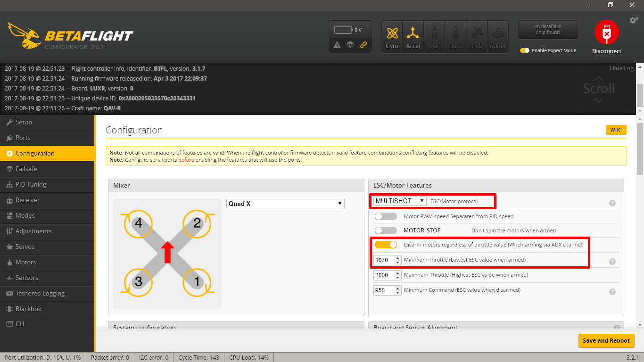This screenshot has width=644, height=362.
Task: Open the Motors tab
Action: pos(47,262)
